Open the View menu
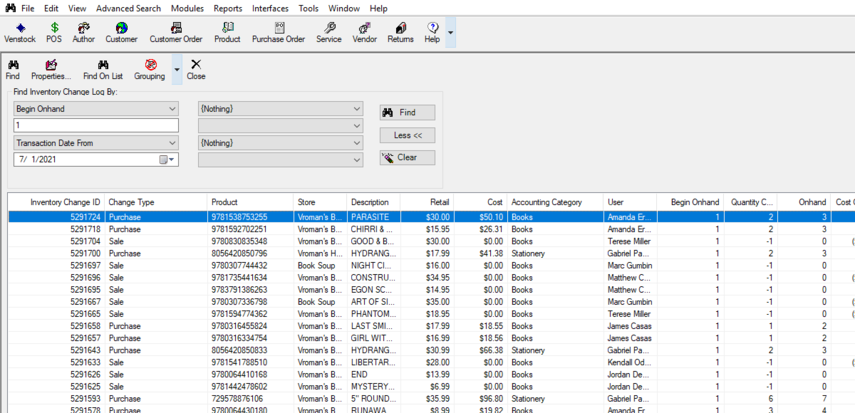The height and width of the screenshot is (413, 855). pos(77,8)
